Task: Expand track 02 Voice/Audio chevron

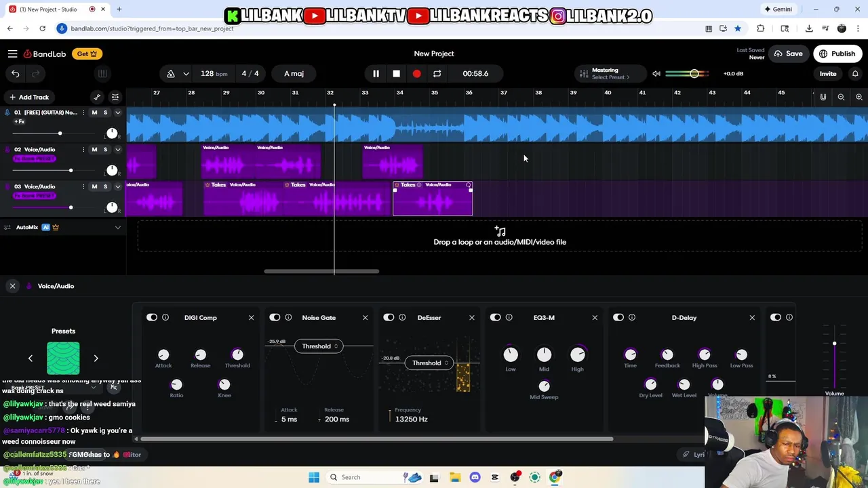Action: point(117,149)
